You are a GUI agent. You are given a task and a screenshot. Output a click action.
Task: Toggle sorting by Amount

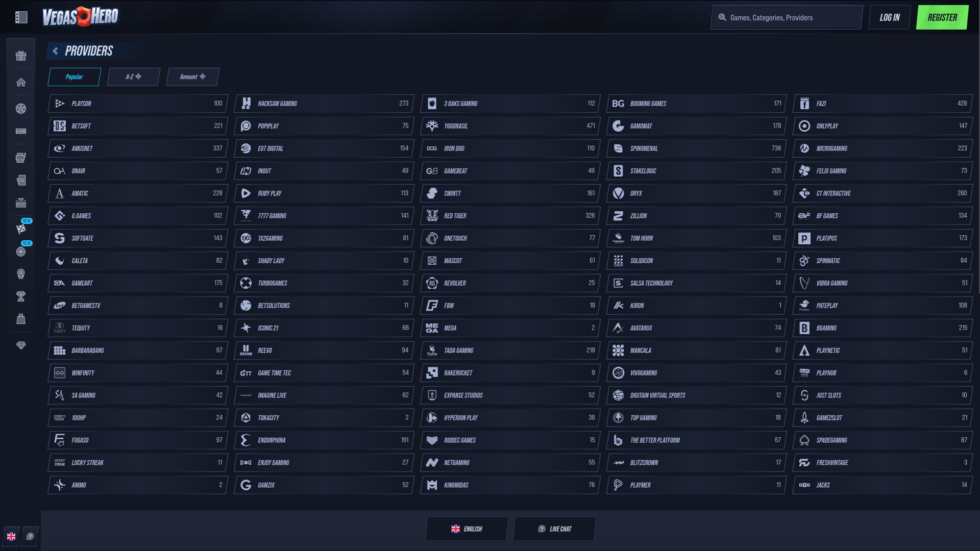pos(192,77)
